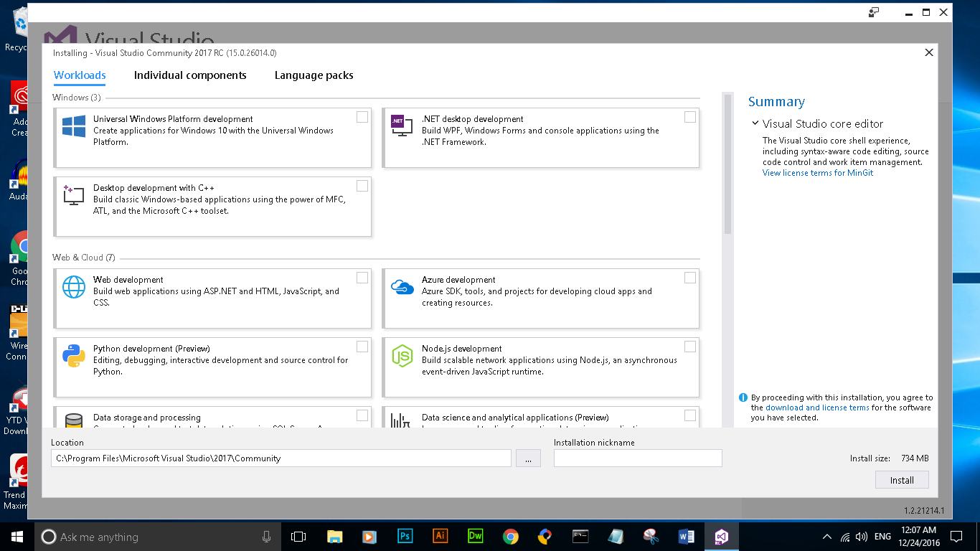Collapse Visual Studio core editor summary
The width and height of the screenshot is (980, 551).
pos(755,123)
